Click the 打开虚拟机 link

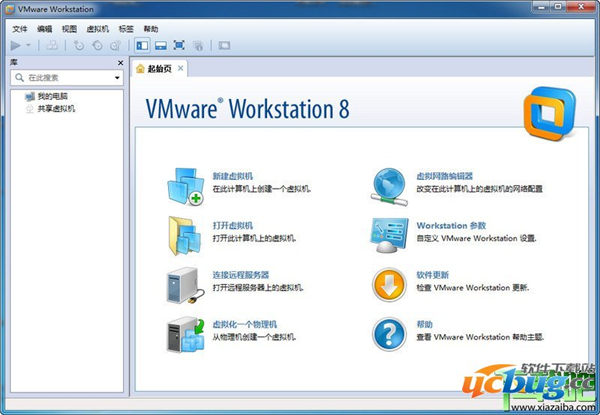(x=233, y=226)
